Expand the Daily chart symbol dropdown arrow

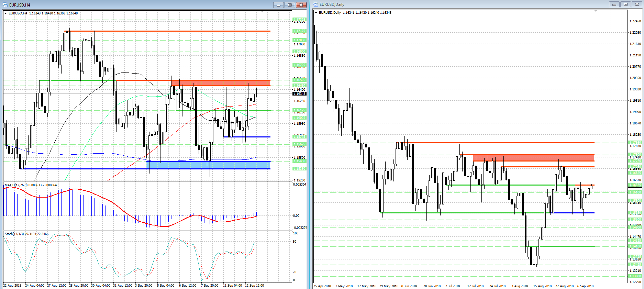(x=316, y=13)
